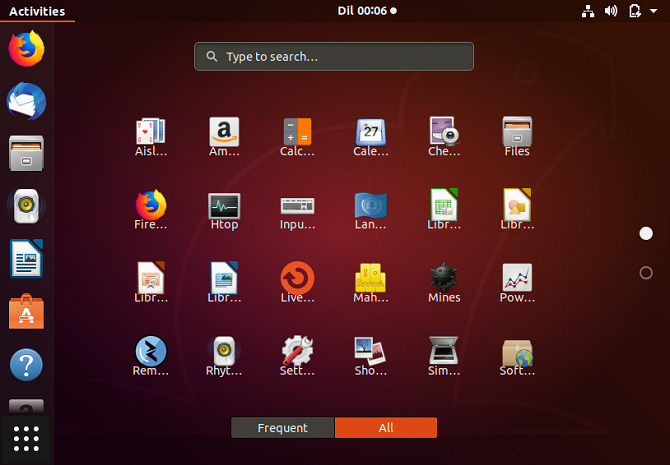The height and width of the screenshot is (465, 670).
Task: Launch the Remmina remote desktop client
Action: pyautogui.click(x=150, y=356)
